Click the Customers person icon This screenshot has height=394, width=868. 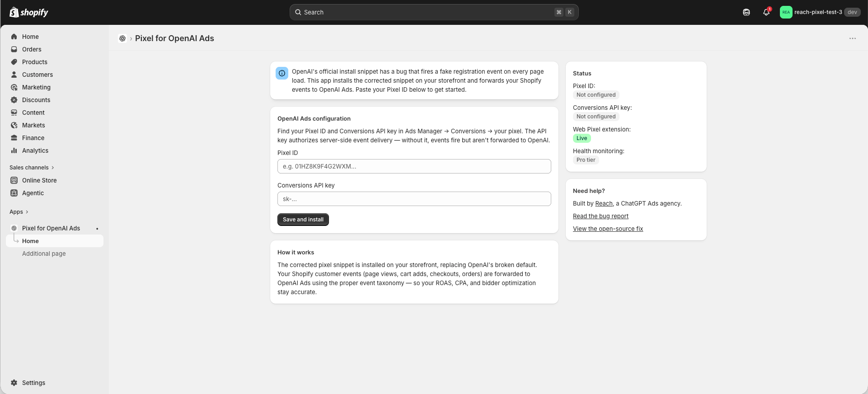pyautogui.click(x=14, y=75)
